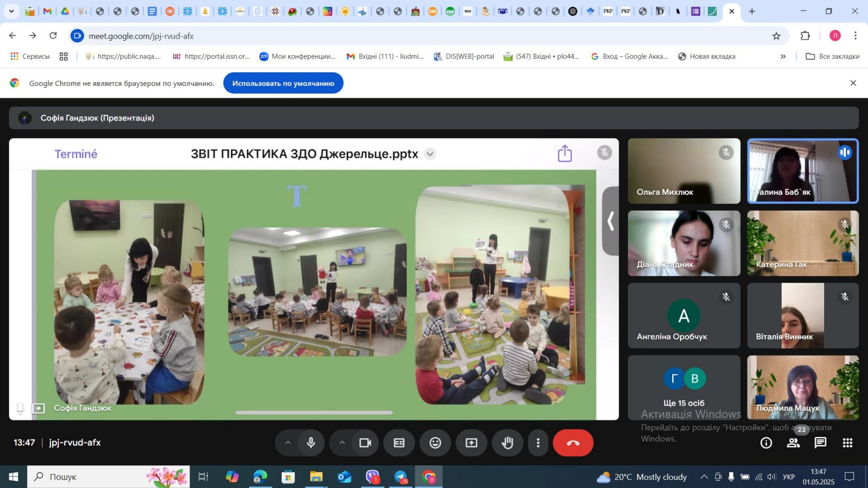Open dropdown beside ЗВІТ ПРАКТИКА file name
Image resolution: width=868 pixels, height=488 pixels.
[x=430, y=154]
